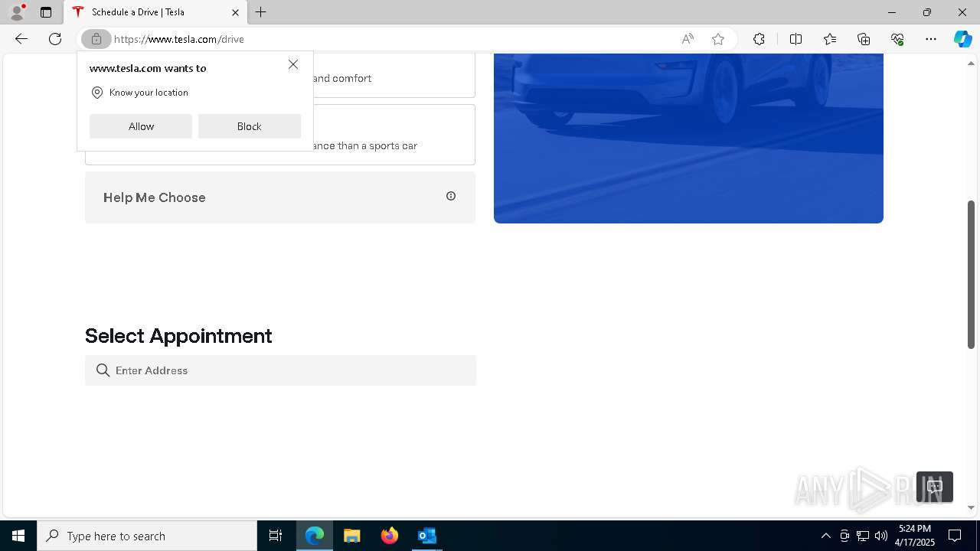Open the notification center
980x551 pixels.
[955, 536]
